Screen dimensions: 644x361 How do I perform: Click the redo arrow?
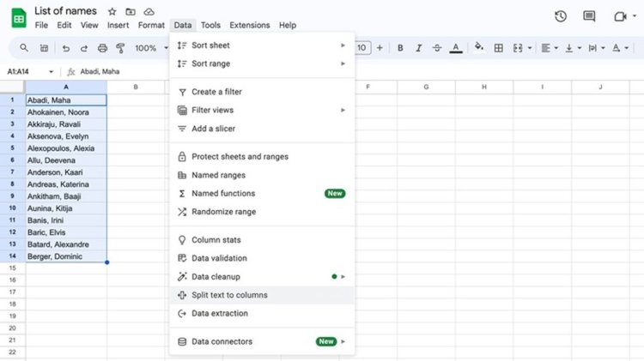[84, 48]
